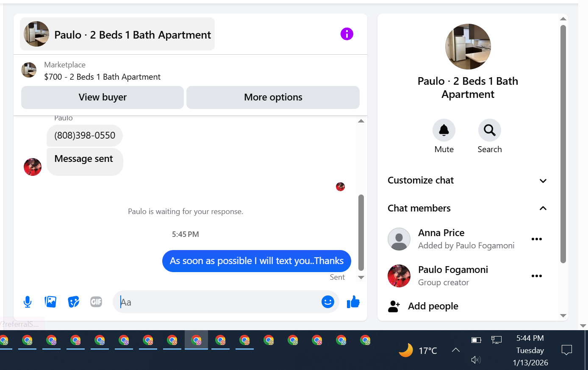Open the emoji smiley picker

click(x=327, y=302)
